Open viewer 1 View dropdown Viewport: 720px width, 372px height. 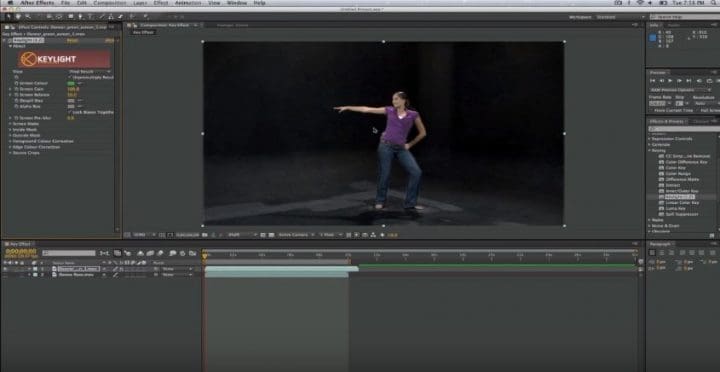pos(330,235)
